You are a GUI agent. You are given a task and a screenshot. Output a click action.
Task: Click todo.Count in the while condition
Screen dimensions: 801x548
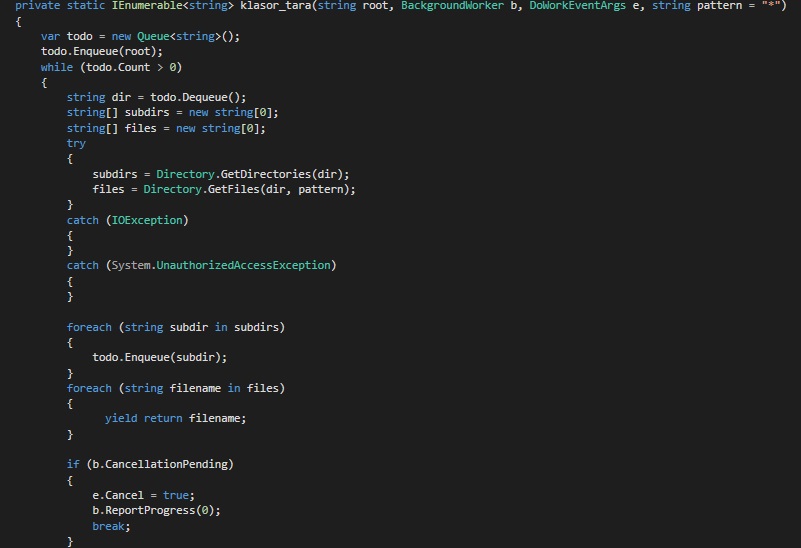tap(118, 67)
